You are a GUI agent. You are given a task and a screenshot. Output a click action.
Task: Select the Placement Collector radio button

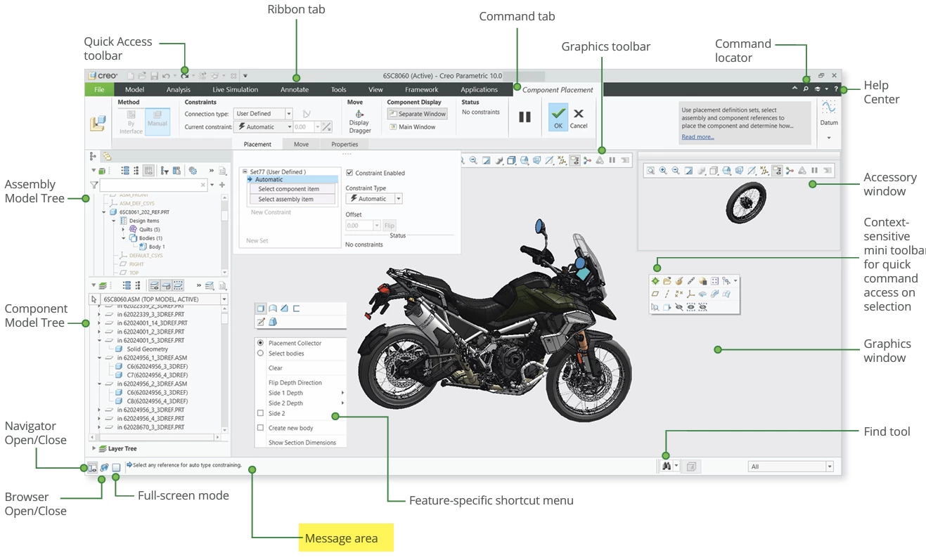click(x=260, y=343)
